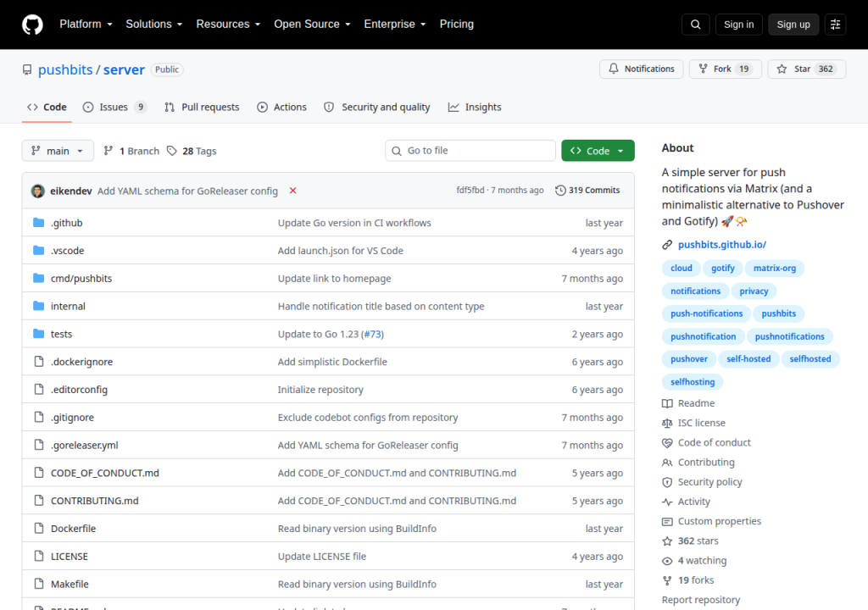Open the pushbits owner link
Screen dimensions: 868x610
coord(65,69)
